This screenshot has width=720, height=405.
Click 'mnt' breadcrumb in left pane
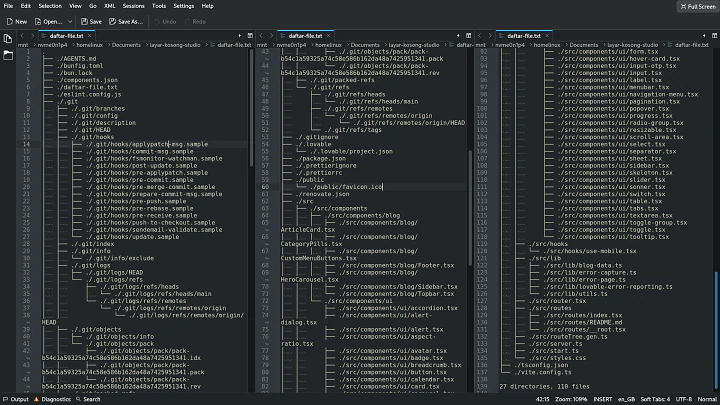[x=23, y=45]
